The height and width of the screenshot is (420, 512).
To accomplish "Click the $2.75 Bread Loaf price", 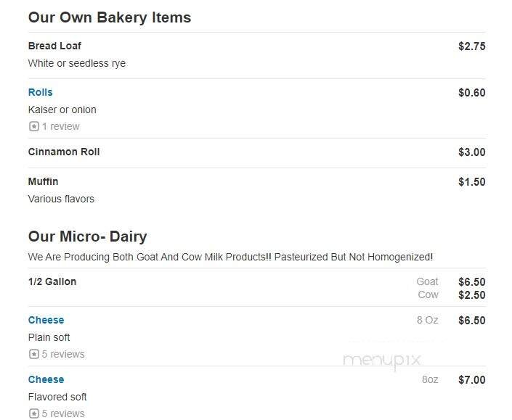I will (x=471, y=46).
